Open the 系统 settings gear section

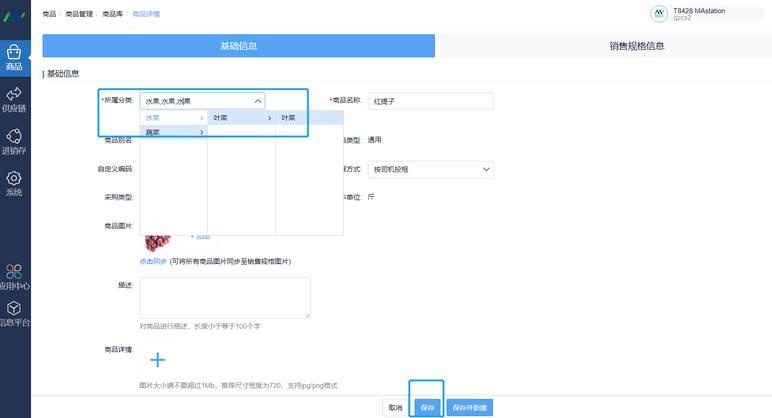[14, 184]
